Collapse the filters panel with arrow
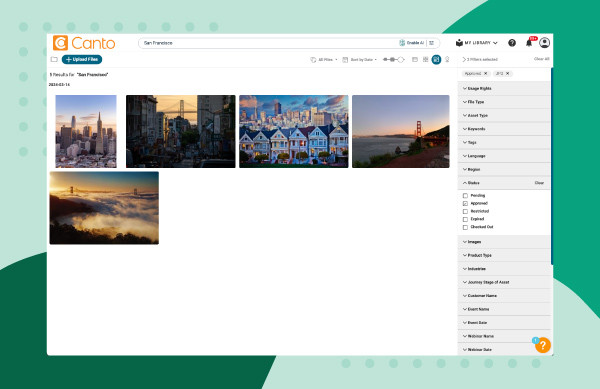Viewport: 600px width, 389px height. tap(464, 59)
